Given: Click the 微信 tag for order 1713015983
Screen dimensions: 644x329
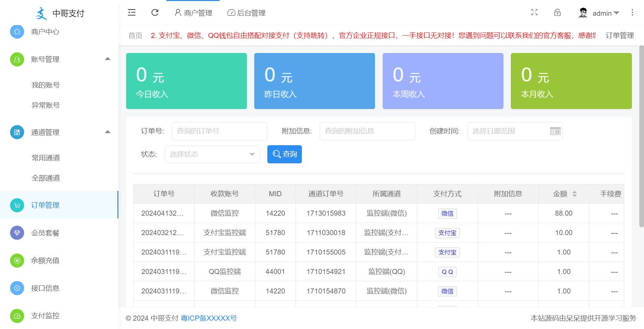Looking at the screenshot, I should tap(447, 214).
